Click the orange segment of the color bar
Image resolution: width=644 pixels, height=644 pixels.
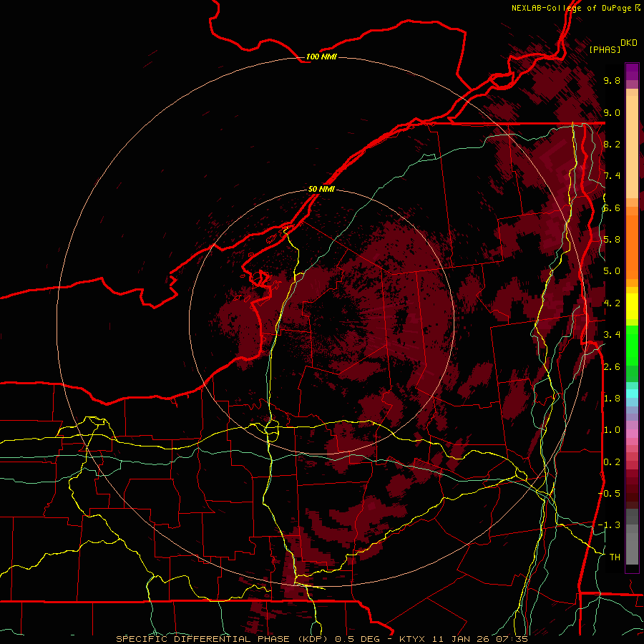632,243
